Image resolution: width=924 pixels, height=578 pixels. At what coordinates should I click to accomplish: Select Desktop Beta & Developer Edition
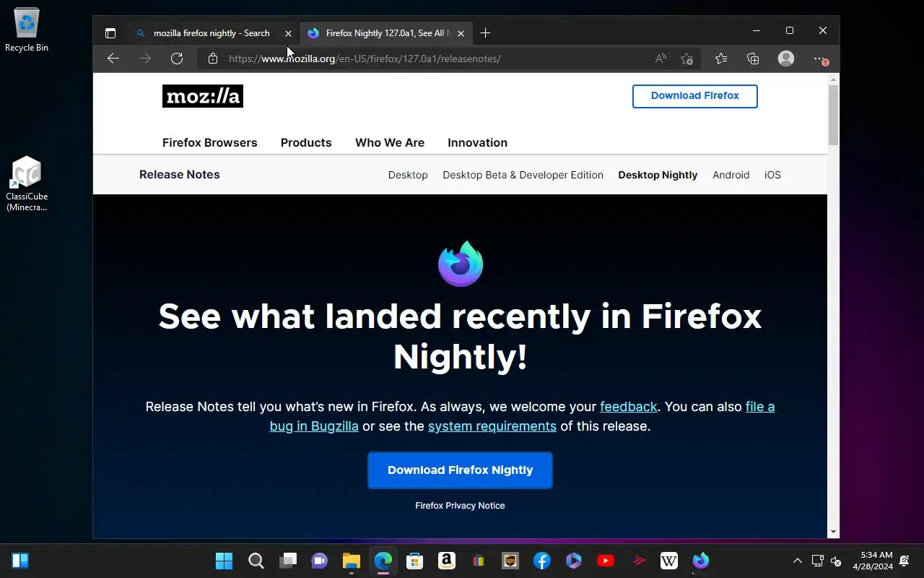point(523,175)
